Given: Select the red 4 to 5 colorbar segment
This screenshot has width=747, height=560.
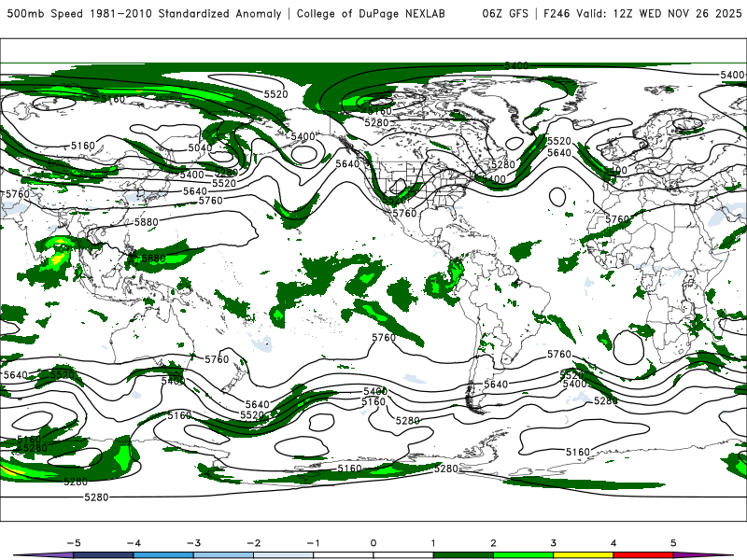Looking at the screenshot, I should click(x=643, y=555).
